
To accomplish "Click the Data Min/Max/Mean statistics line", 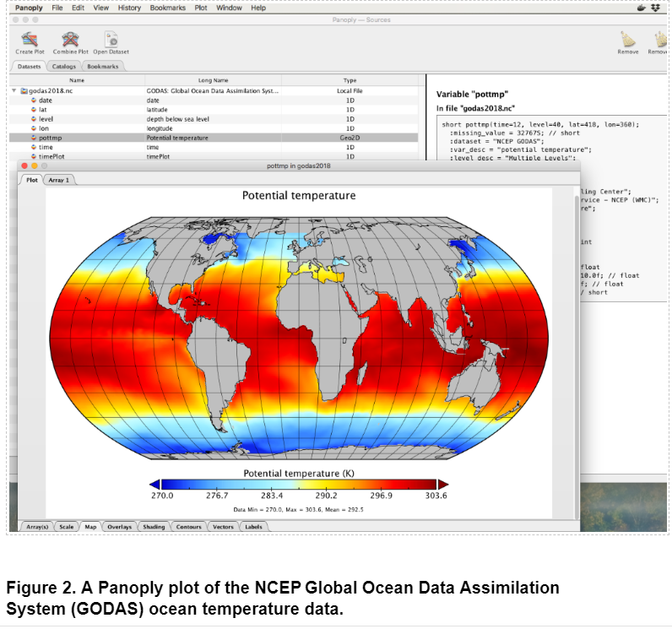I will click(298, 509).
